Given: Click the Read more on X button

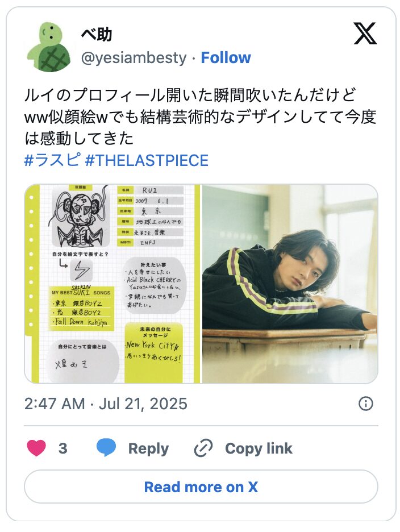Looking at the screenshot, I should click(201, 487).
